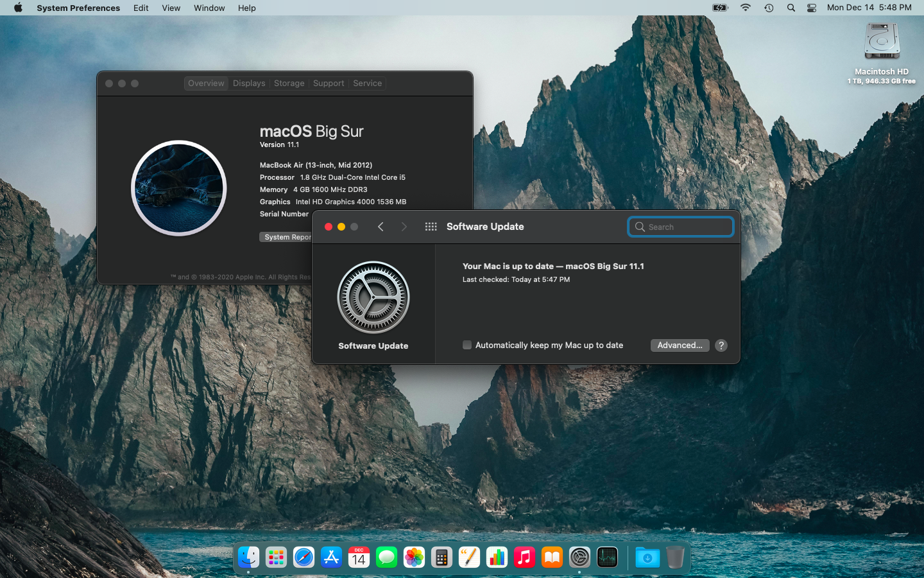Open Calendar showing Dec 14
Viewport: 924px width, 578px height.
click(359, 557)
